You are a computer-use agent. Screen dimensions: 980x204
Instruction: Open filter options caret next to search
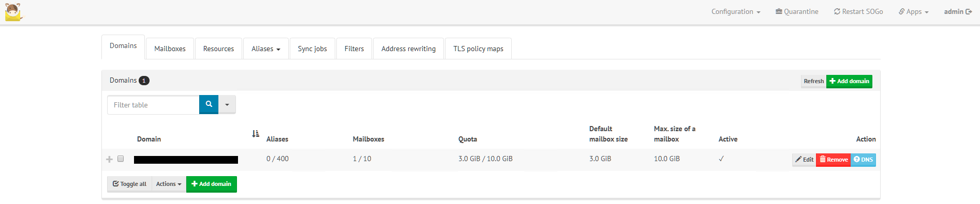227,104
